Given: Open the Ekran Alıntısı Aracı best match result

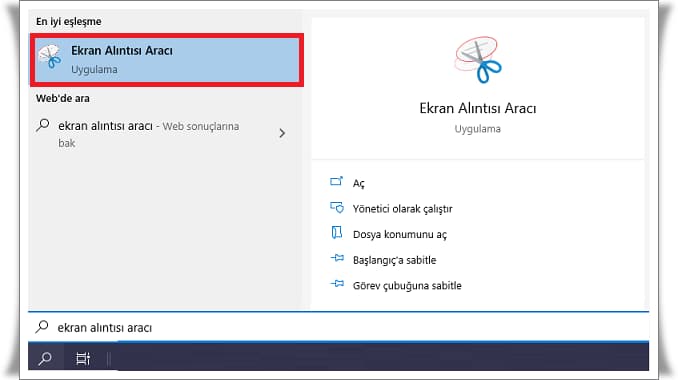Looking at the screenshot, I should click(166, 60).
